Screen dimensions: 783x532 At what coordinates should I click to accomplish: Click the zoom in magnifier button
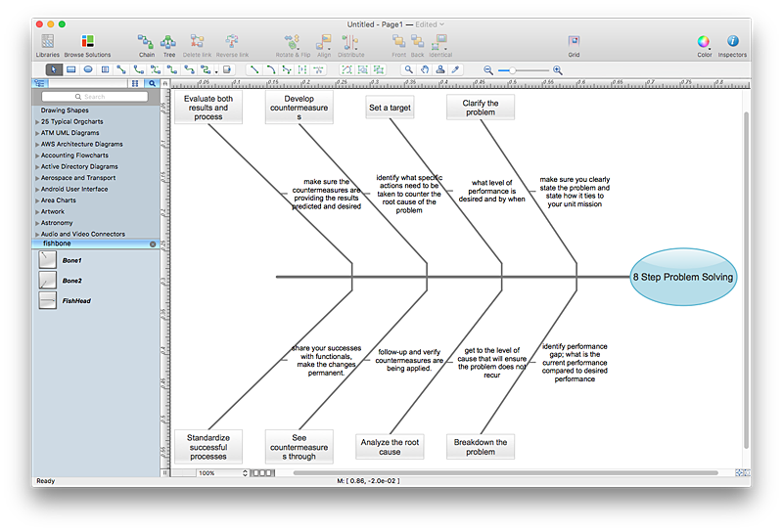click(x=557, y=69)
